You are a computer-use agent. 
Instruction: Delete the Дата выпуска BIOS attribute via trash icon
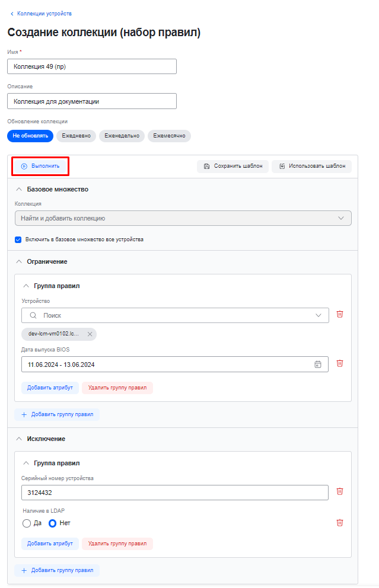coord(340,363)
